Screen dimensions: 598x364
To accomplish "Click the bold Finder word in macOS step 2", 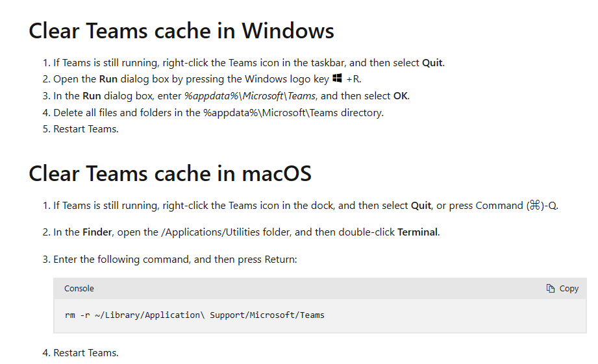I will (x=97, y=232).
